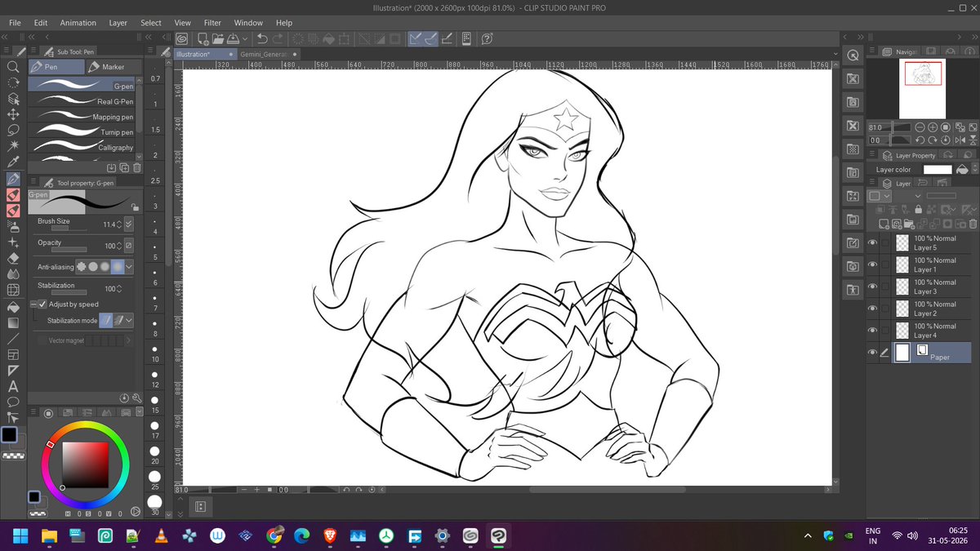Viewport: 980px width, 551px height.
Task: Click the white Layer color swatch
Action: click(938, 169)
